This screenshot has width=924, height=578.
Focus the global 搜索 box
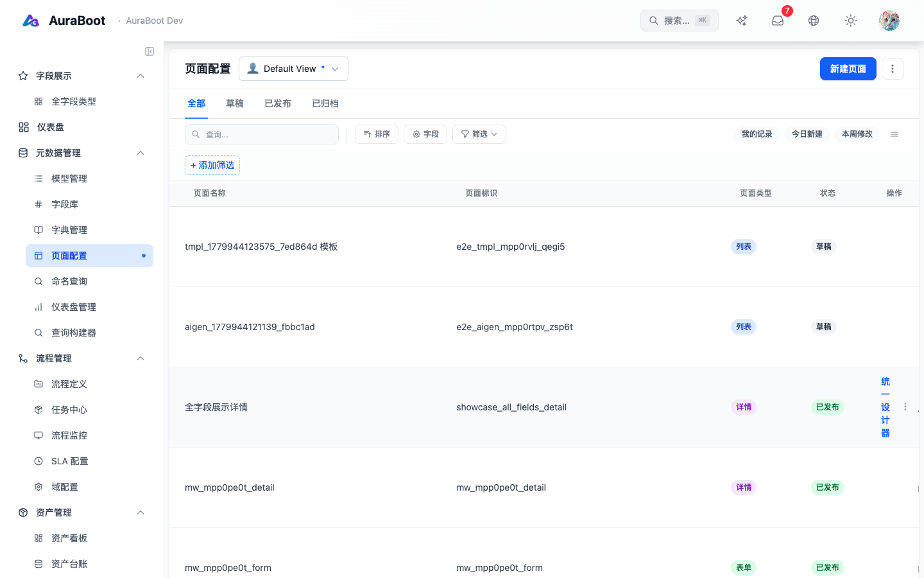pyautogui.click(x=680, y=21)
